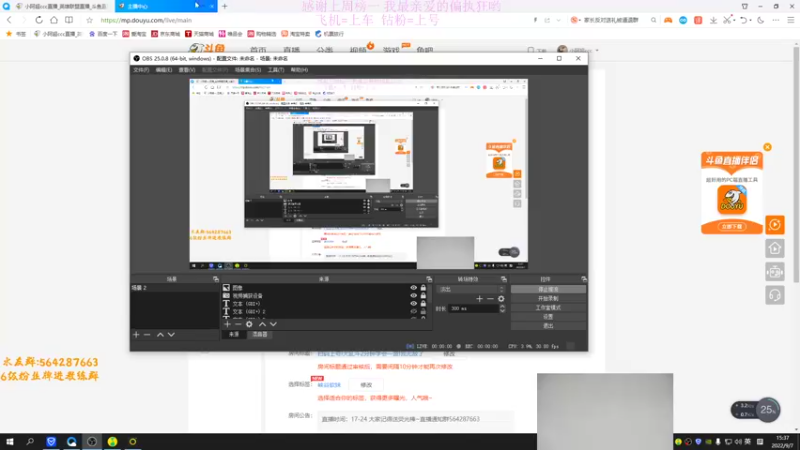The width and height of the screenshot is (800, 450).
Task: Bookmark the page with the star icon in the address bar
Action: (90, 20)
